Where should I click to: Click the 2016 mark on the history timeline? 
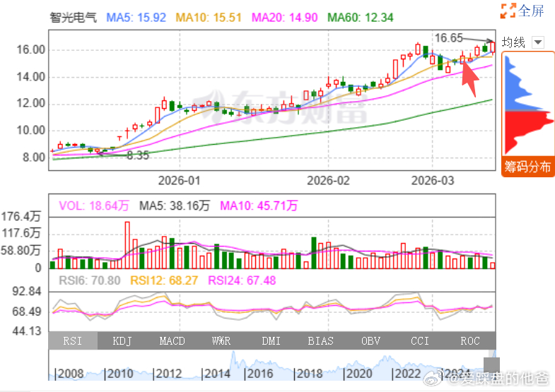(x=259, y=374)
